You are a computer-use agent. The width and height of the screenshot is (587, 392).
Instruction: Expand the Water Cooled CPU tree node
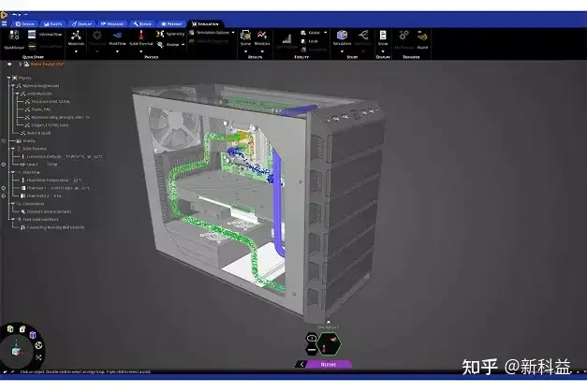[20, 64]
